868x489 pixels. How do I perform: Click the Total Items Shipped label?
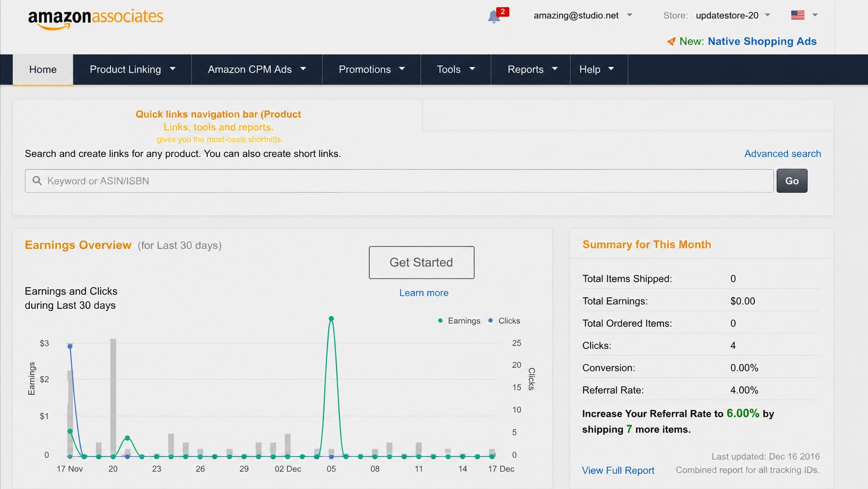(x=627, y=279)
